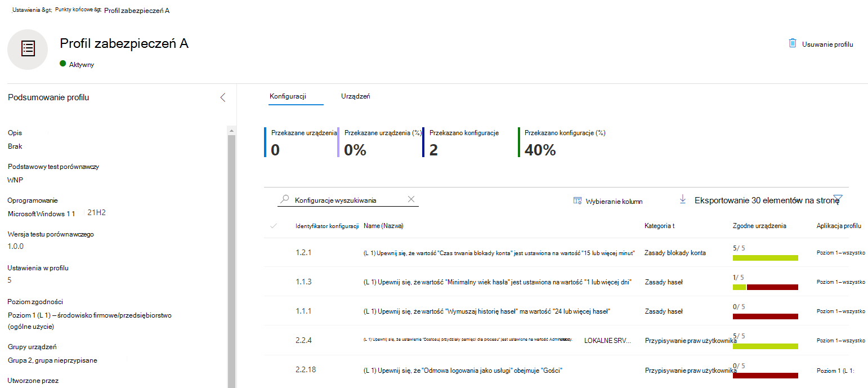Click the Aktywny status indicator
Screen dimensions: 868x388
77,64
